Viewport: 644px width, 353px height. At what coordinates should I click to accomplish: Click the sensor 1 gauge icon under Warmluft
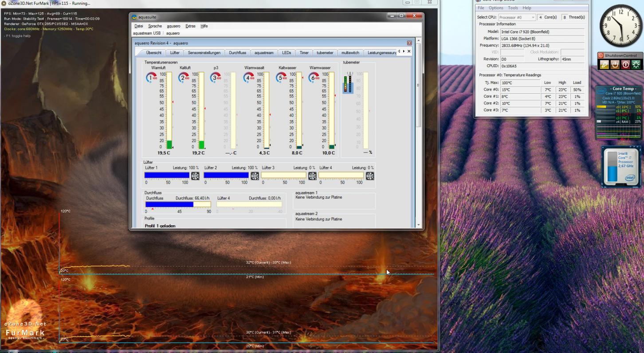click(x=151, y=77)
